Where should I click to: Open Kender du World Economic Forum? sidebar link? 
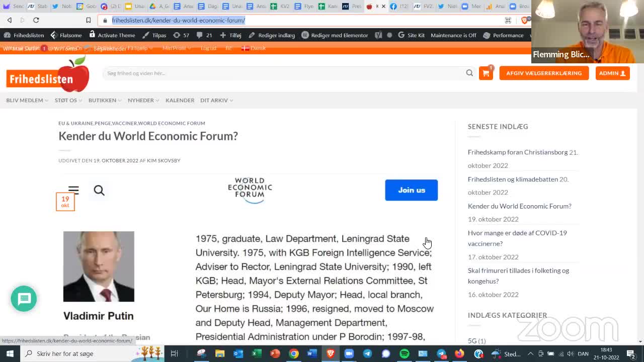pos(520,206)
